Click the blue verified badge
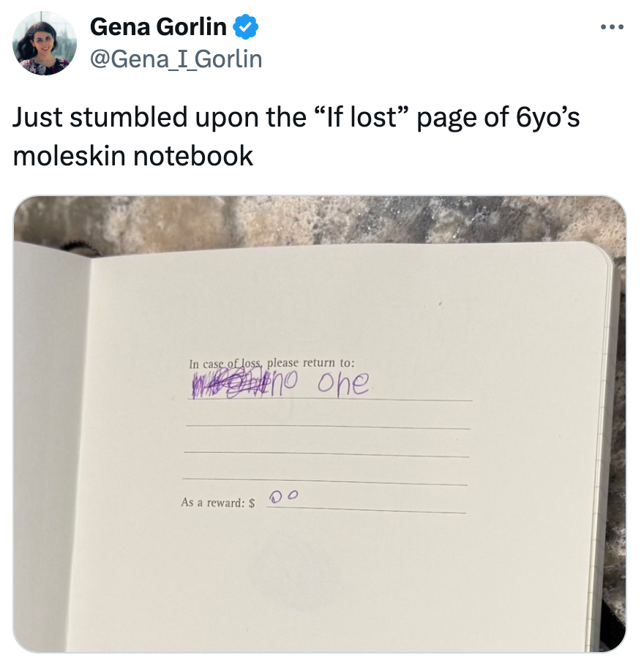The height and width of the screenshot is (666, 644). click(245, 28)
